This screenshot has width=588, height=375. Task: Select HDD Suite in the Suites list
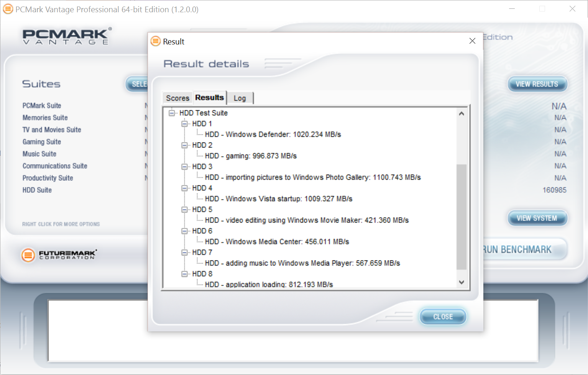37,190
